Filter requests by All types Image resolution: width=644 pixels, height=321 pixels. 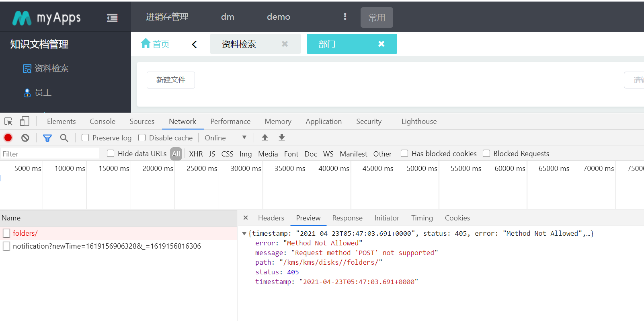176,154
